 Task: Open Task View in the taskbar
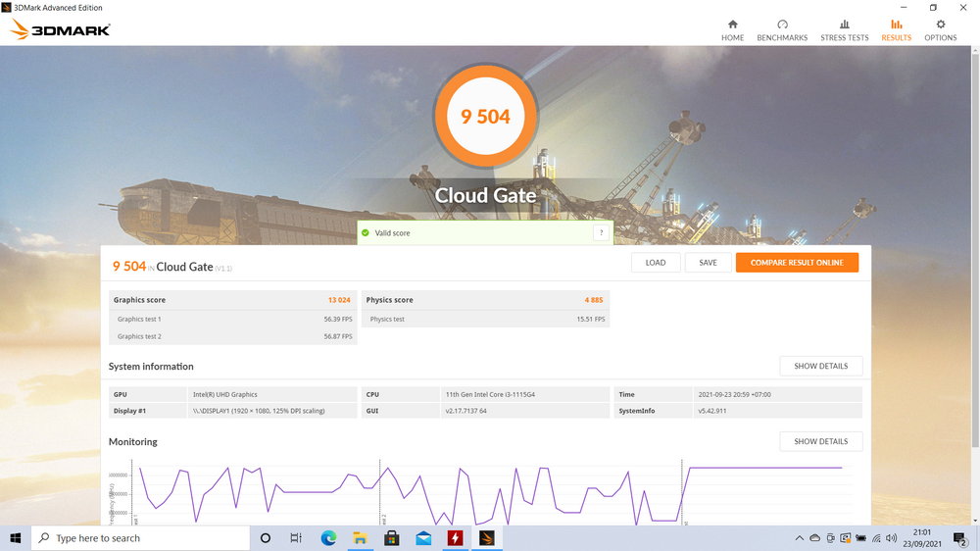[296, 538]
